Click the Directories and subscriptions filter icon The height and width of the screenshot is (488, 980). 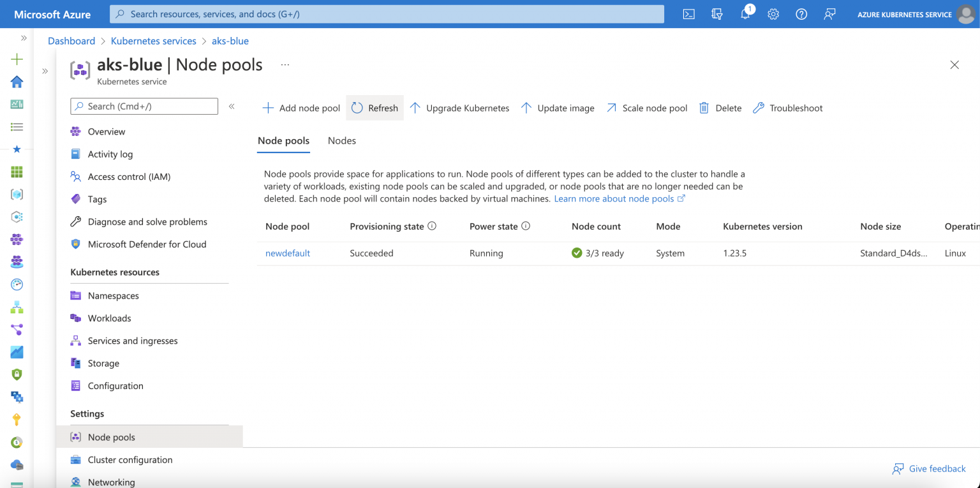[716, 14]
